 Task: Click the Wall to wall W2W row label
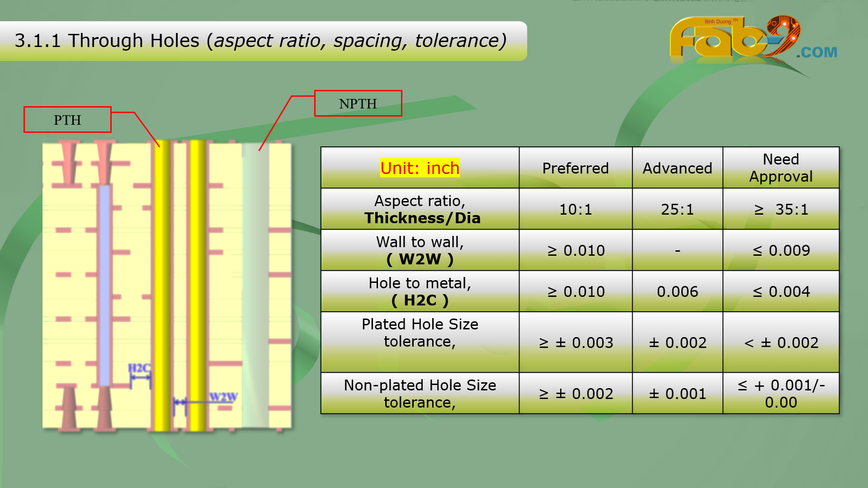[420, 250]
